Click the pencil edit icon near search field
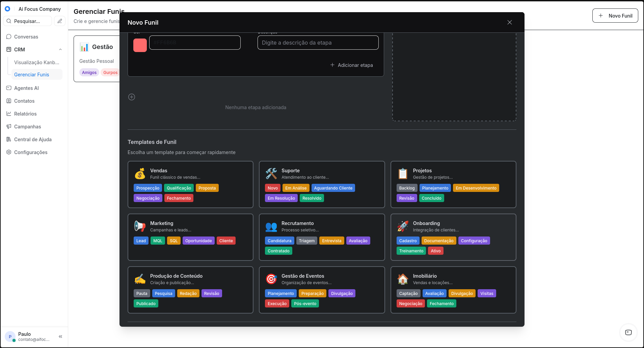 tap(60, 21)
